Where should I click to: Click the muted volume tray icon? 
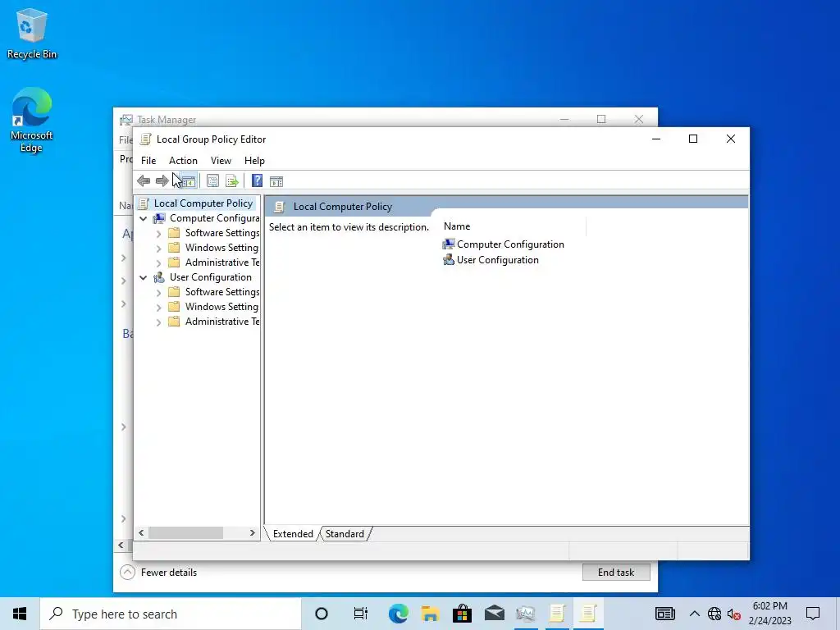(x=734, y=614)
